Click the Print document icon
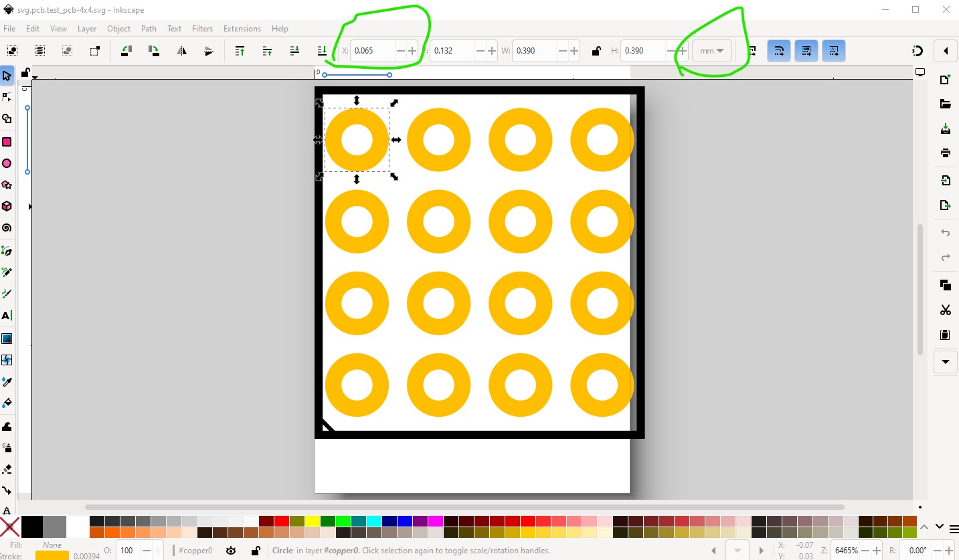Screen dimensions: 959x560 945,153
